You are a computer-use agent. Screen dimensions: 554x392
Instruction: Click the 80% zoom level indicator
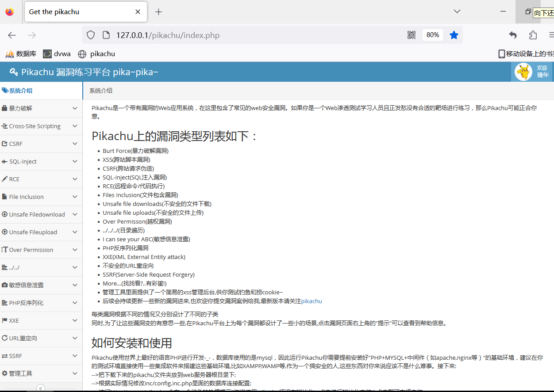click(433, 35)
